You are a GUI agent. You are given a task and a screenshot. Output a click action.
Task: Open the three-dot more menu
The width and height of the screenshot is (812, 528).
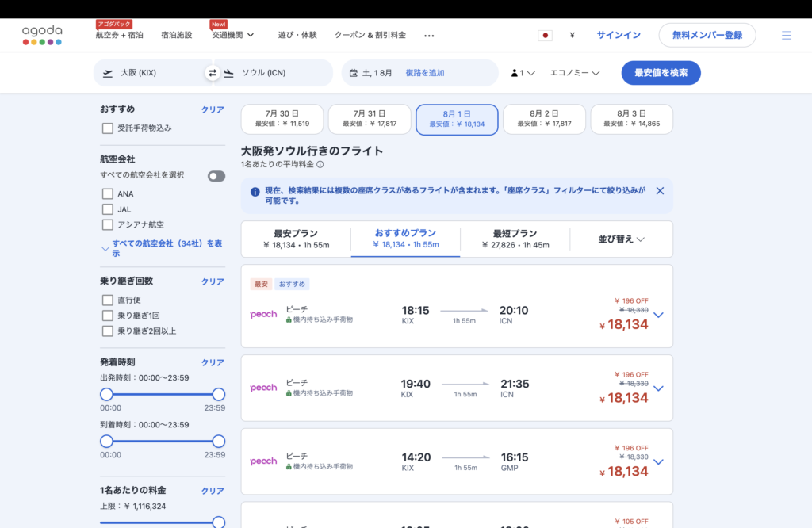[x=429, y=36]
